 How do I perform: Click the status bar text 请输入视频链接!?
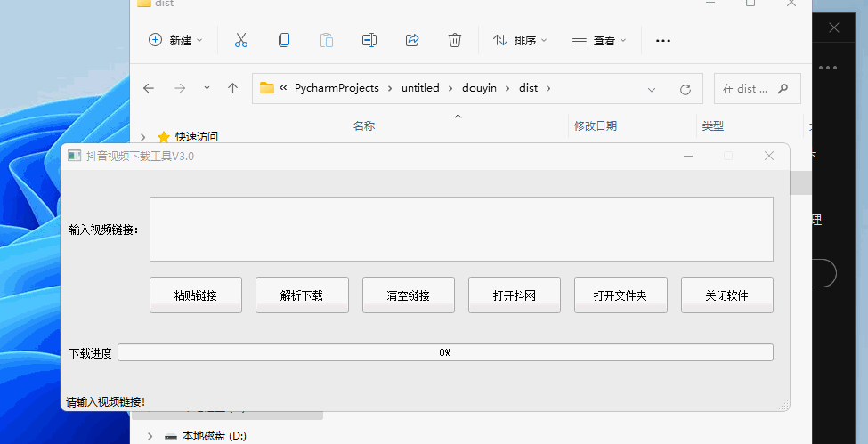click(106, 402)
